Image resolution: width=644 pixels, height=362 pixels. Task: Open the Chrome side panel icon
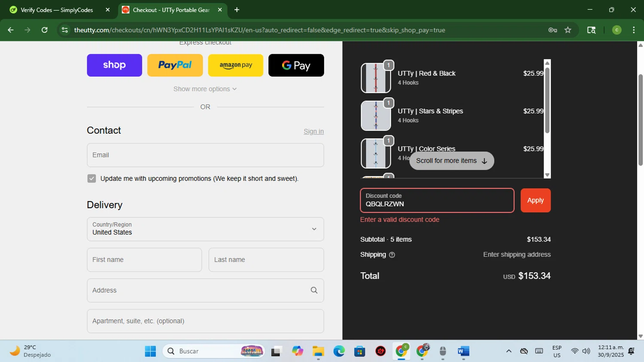point(591,30)
